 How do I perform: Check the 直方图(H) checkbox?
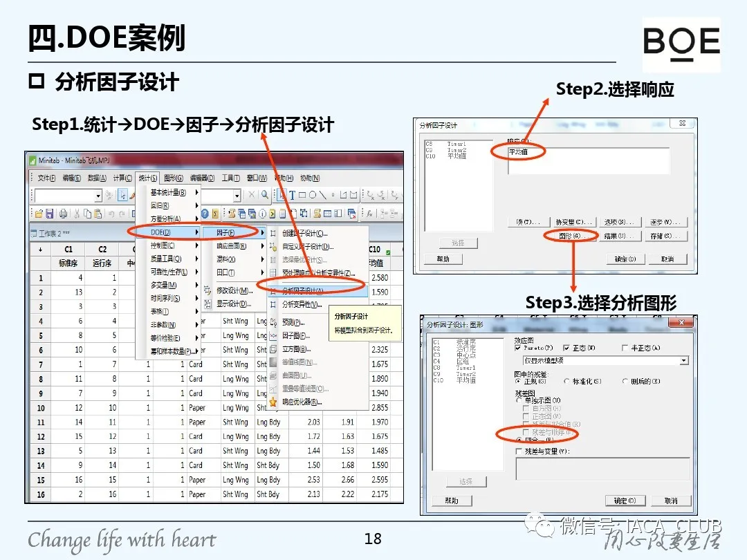point(526,409)
